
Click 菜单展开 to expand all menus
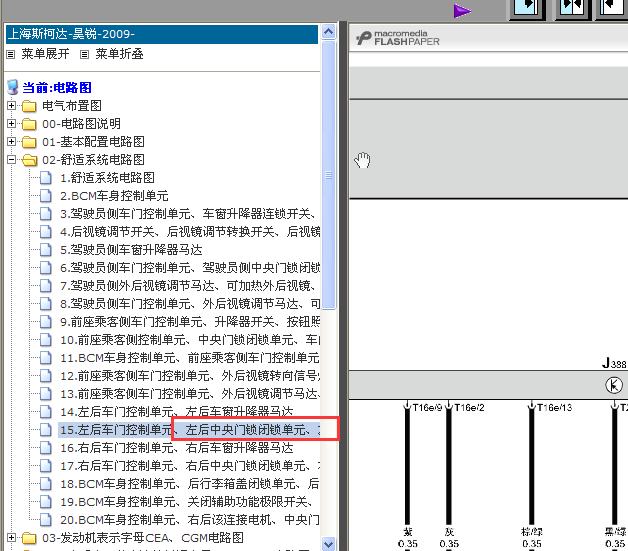(45, 54)
